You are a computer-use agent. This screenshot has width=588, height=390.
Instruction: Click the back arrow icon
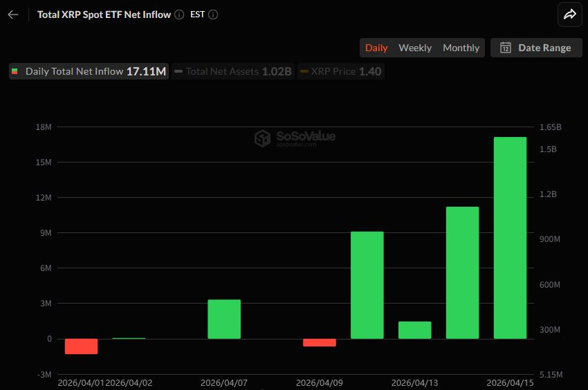click(x=13, y=15)
